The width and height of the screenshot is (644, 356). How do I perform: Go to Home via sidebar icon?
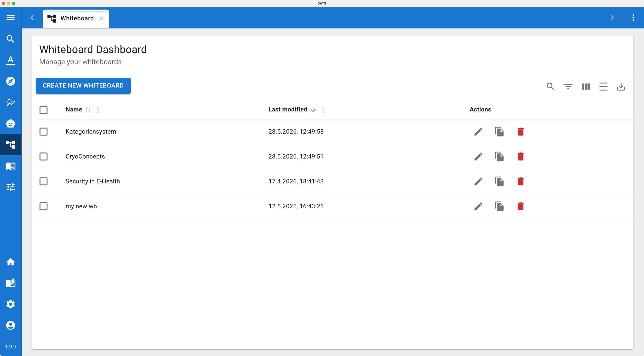coord(11,262)
